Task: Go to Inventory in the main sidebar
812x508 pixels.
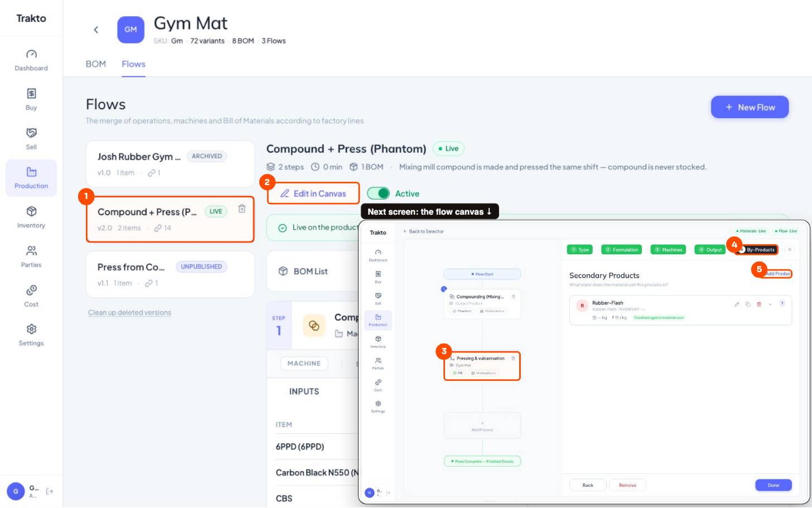Action: click(31, 217)
